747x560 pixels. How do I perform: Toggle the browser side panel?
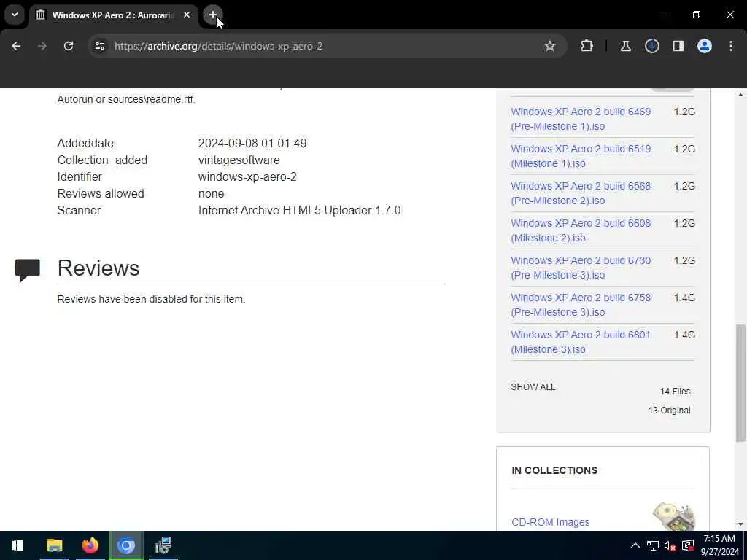(x=678, y=46)
